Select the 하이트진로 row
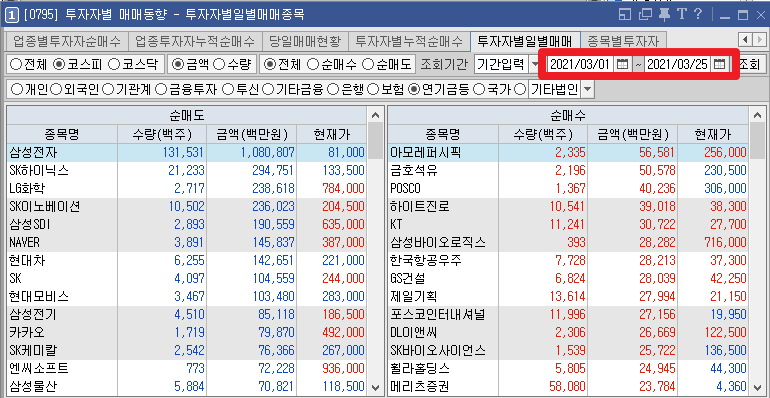The image size is (770, 398). (568, 206)
